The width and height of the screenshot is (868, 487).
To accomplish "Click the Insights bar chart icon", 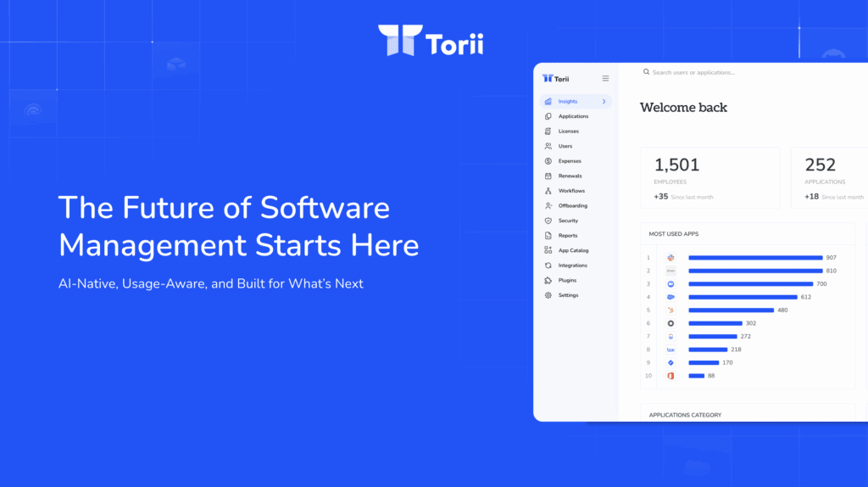I will pyautogui.click(x=548, y=102).
